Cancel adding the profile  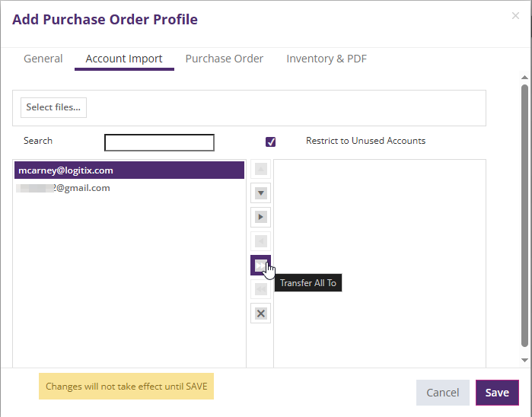(442, 393)
